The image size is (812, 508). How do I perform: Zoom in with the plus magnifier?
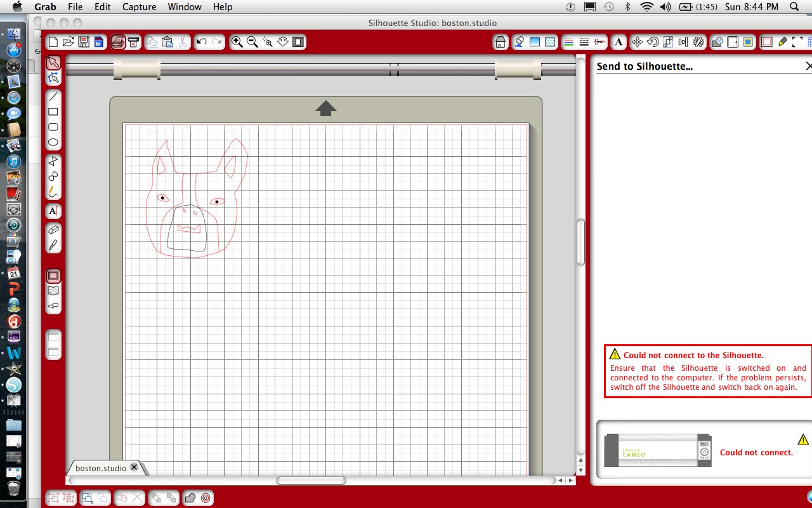point(237,43)
